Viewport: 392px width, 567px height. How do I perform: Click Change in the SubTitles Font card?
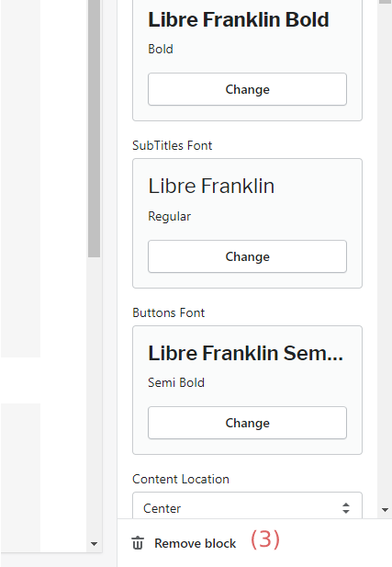pyautogui.click(x=248, y=256)
